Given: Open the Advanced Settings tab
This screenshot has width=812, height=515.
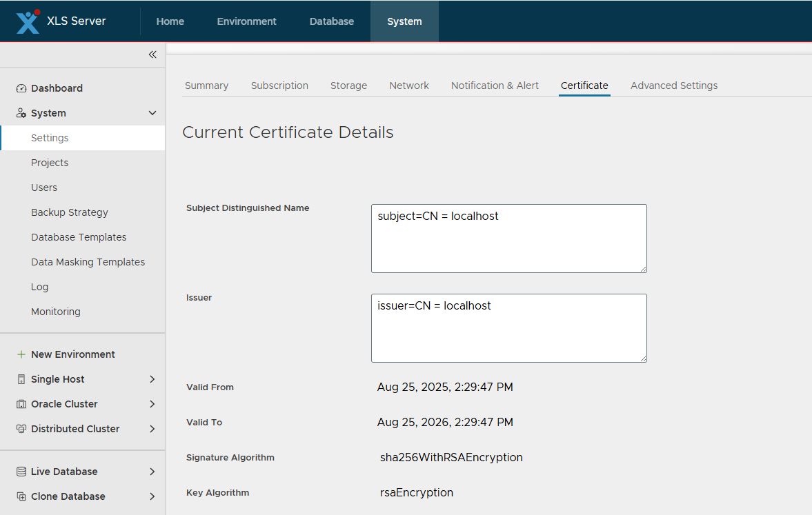Looking at the screenshot, I should (x=673, y=85).
